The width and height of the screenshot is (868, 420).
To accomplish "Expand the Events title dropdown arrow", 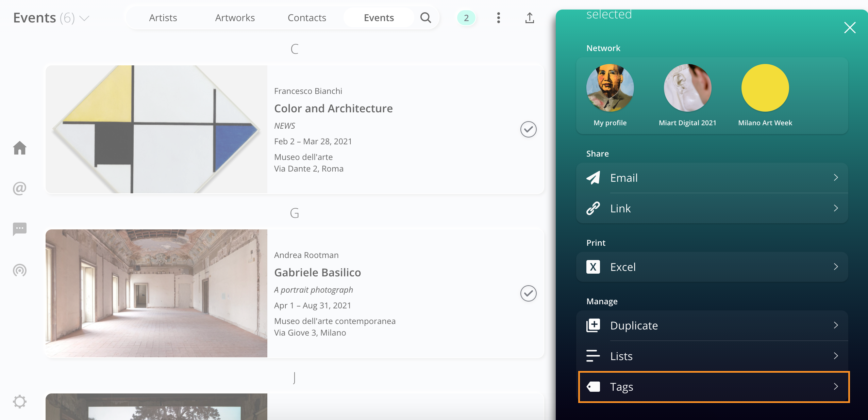I will pyautogui.click(x=84, y=18).
